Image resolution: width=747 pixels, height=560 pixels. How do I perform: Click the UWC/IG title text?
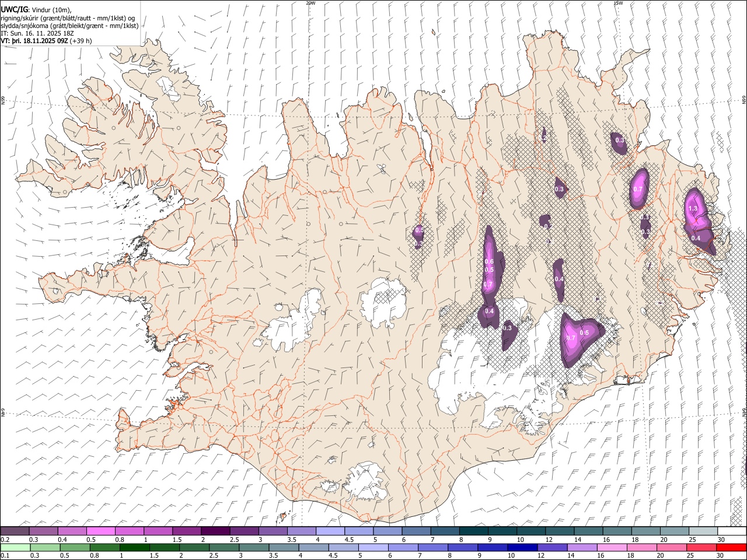[x=14, y=9]
